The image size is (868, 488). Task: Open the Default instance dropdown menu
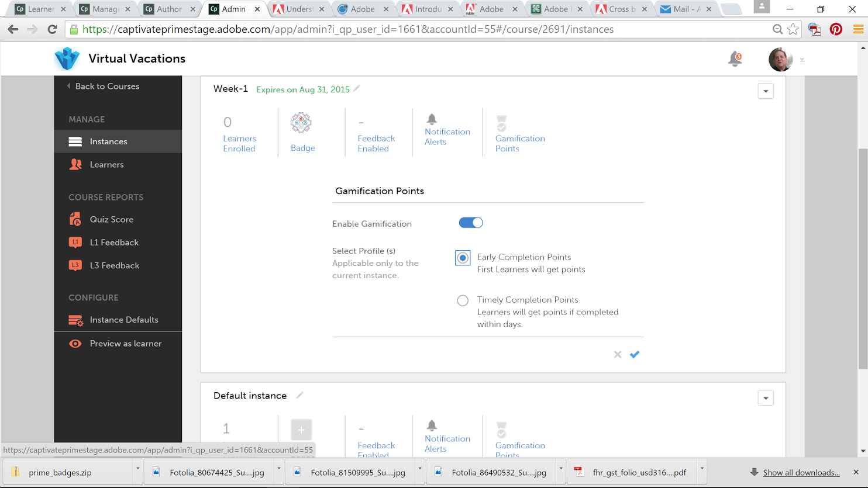[x=766, y=398]
